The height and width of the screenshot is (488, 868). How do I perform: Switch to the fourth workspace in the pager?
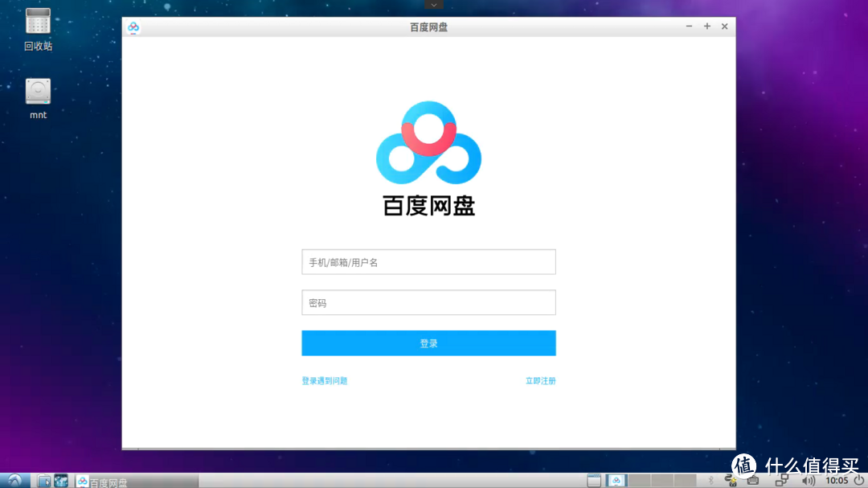(x=685, y=480)
